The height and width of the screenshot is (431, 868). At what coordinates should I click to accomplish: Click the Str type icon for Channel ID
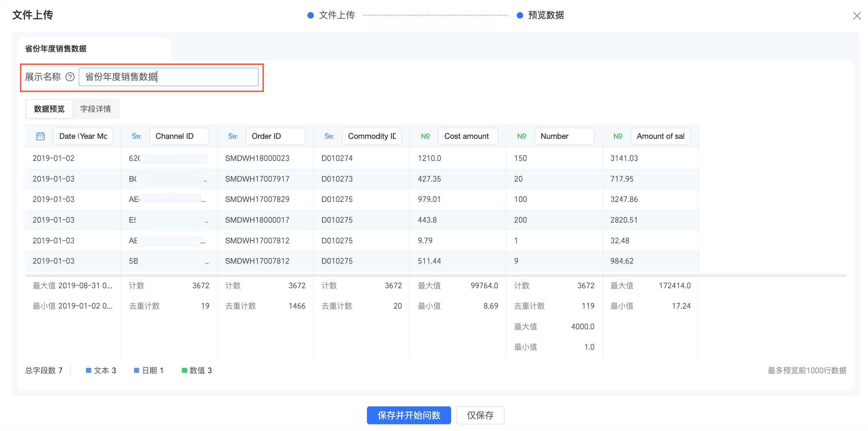click(x=137, y=136)
